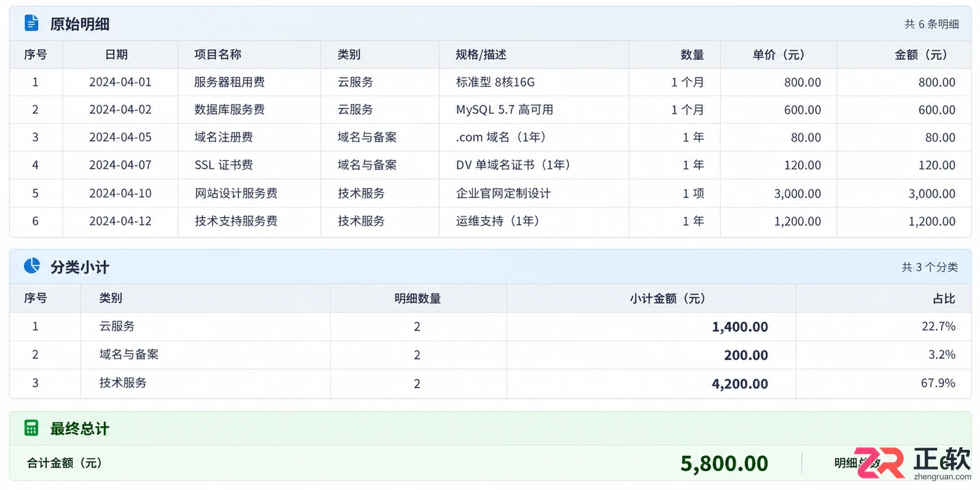Screen dimensions: 980x490
Task: Click 类别 header in the 原始明细 table
Action: (349, 54)
